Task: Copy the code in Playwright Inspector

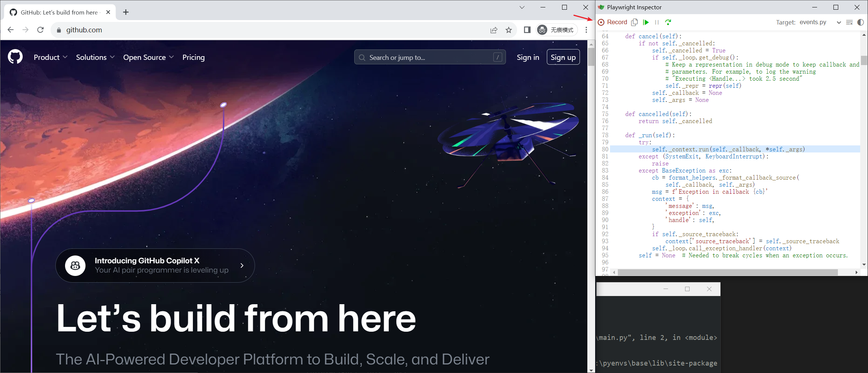Action: 635,22
